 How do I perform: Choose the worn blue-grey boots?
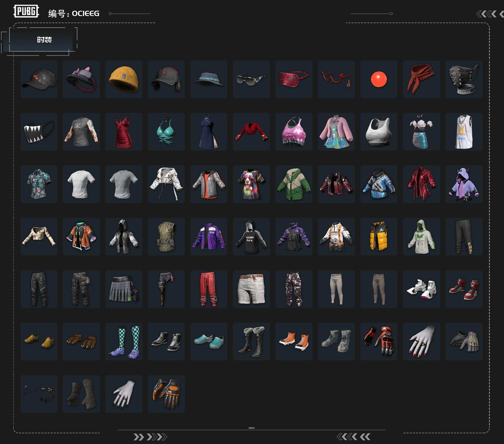pos(336,341)
